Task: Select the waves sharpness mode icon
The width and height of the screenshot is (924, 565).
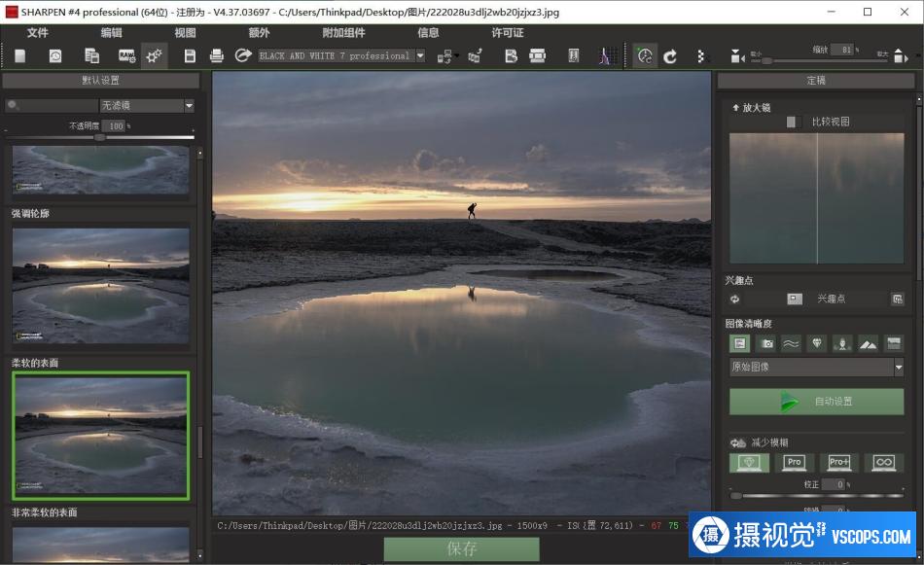Action: pyautogui.click(x=792, y=343)
